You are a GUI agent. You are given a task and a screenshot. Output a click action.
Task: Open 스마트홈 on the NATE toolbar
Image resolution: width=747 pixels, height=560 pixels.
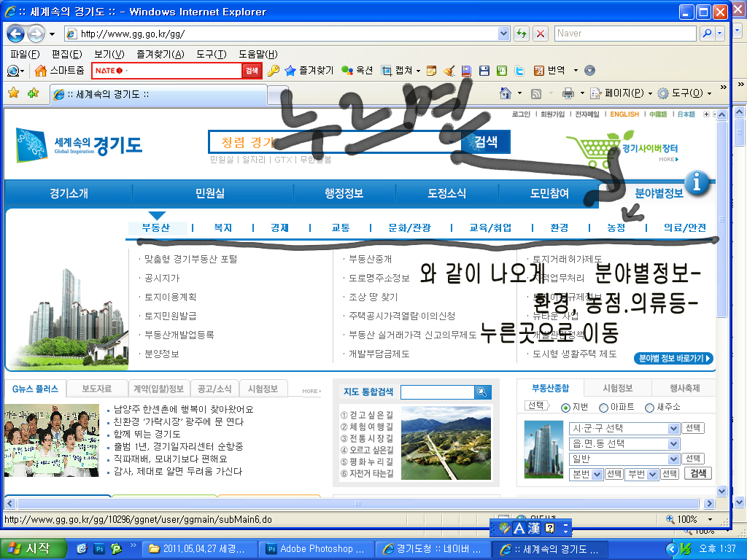click(60, 71)
